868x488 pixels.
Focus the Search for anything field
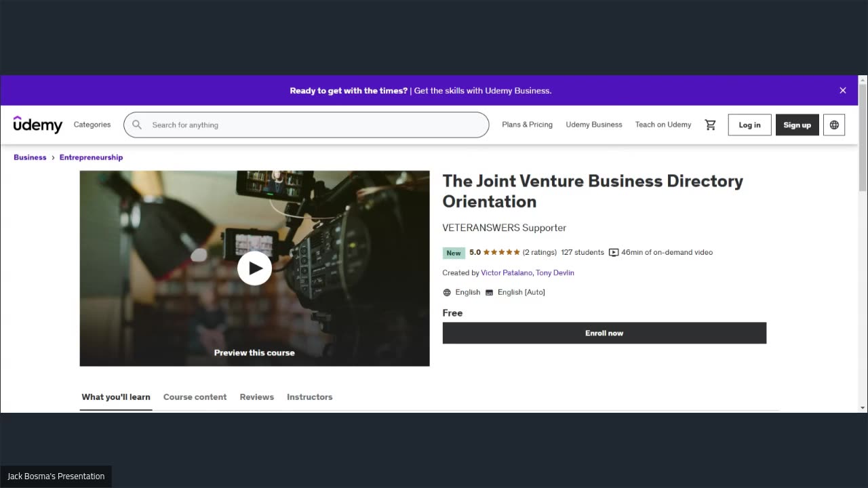(306, 125)
